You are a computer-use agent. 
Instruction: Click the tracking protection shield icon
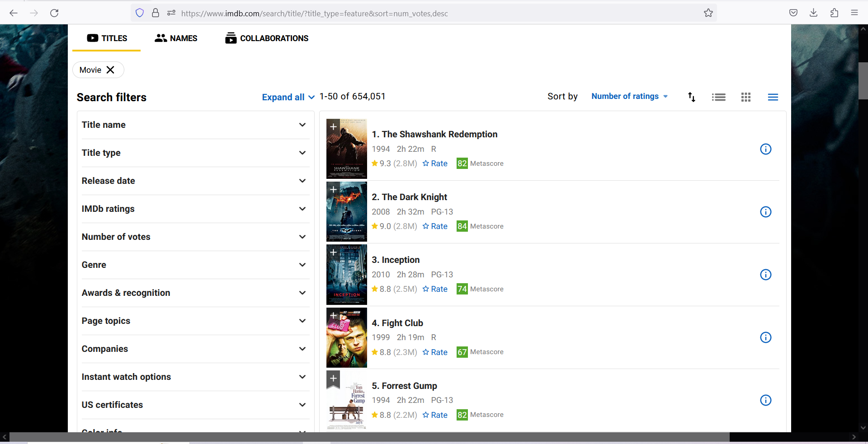point(139,13)
